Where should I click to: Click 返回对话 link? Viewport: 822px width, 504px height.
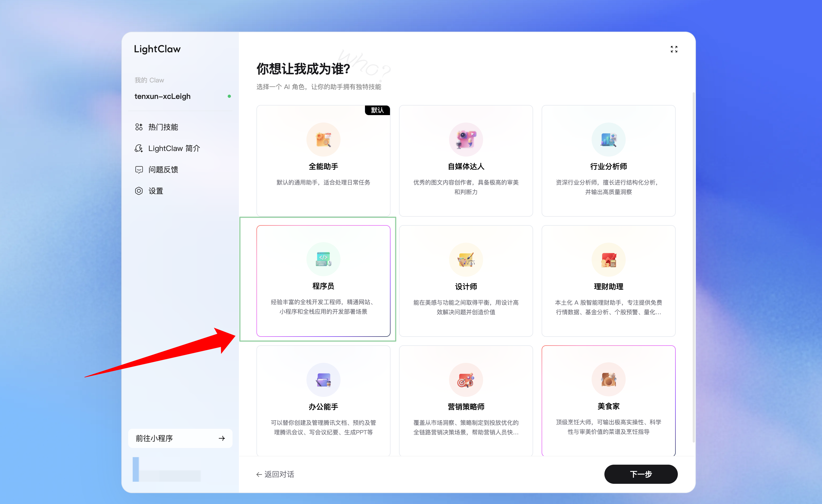(275, 474)
